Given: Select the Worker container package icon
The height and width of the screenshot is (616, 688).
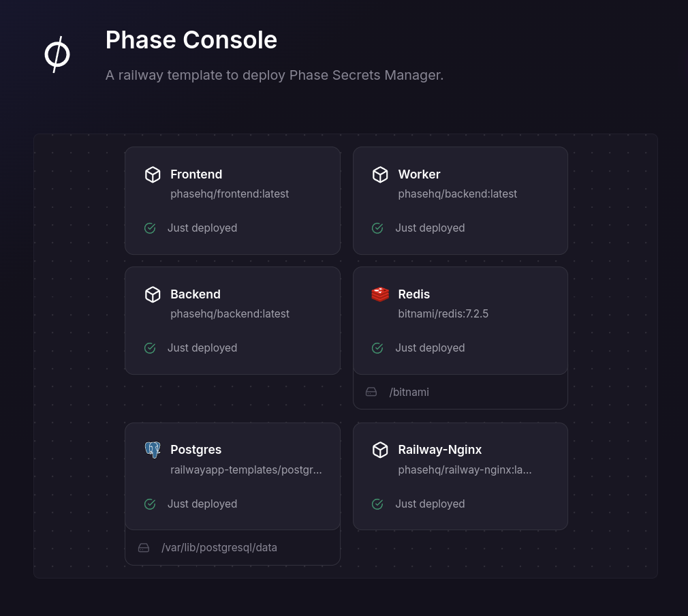Looking at the screenshot, I should [x=380, y=174].
